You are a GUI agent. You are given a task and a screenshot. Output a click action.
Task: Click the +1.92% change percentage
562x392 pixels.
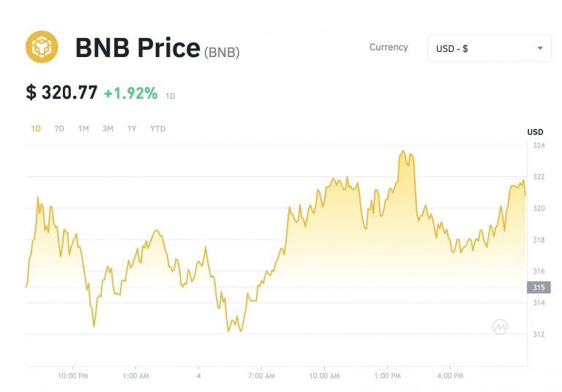tap(130, 93)
